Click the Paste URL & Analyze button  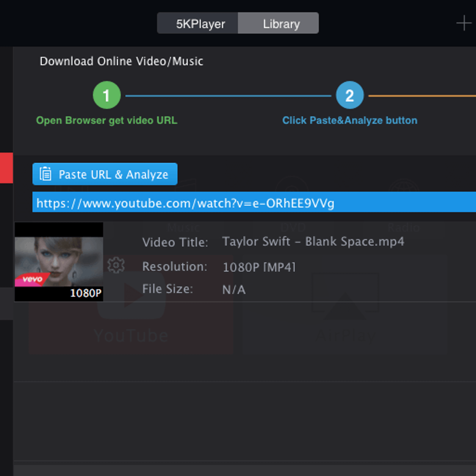click(105, 174)
